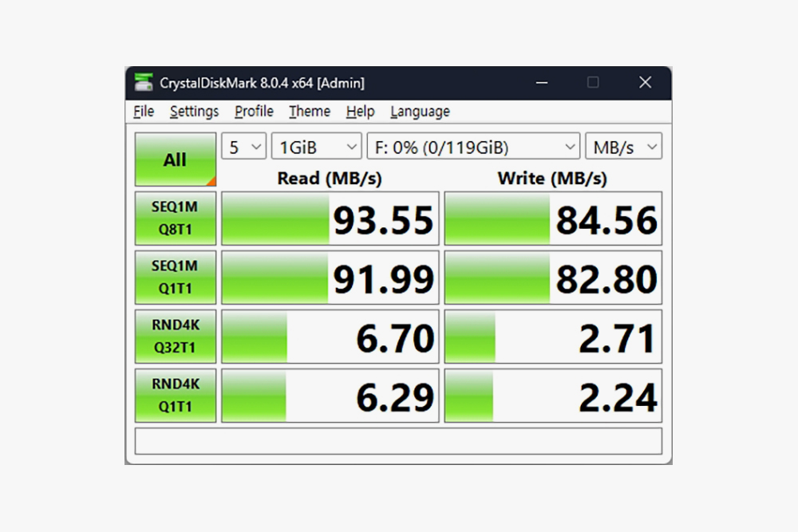Image resolution: width=798 pixels, height=532 pixels.
Task: Click the SEQ1M Q1T1 write result 82.80
Action: click(x=553, y=278)
